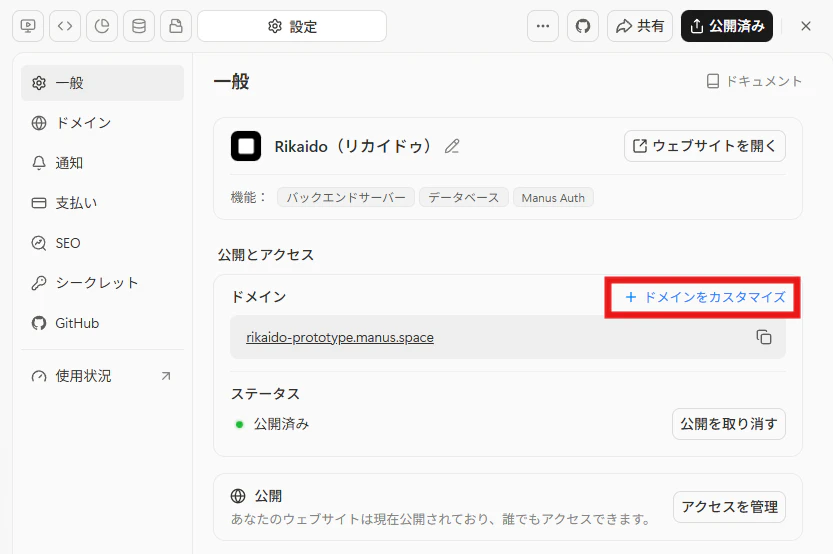Screen dimensions: 833x554
Task: Open 使用状況 usage link in sidebar
Action: point(103,376)
